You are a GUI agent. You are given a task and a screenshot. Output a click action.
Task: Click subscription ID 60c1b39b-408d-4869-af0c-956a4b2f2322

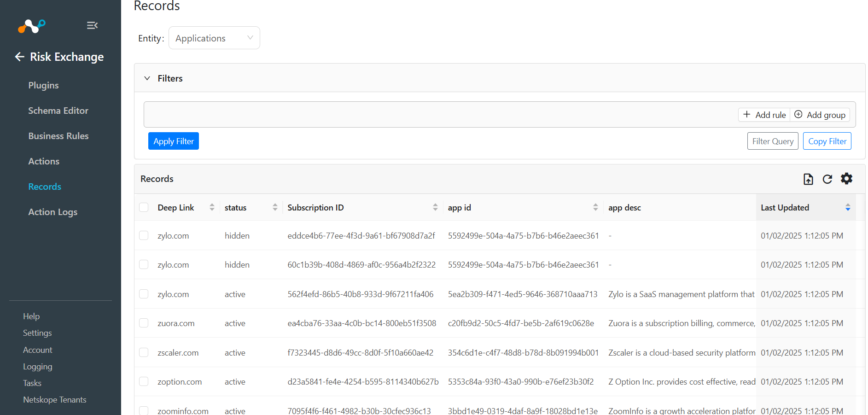(361, 265)
